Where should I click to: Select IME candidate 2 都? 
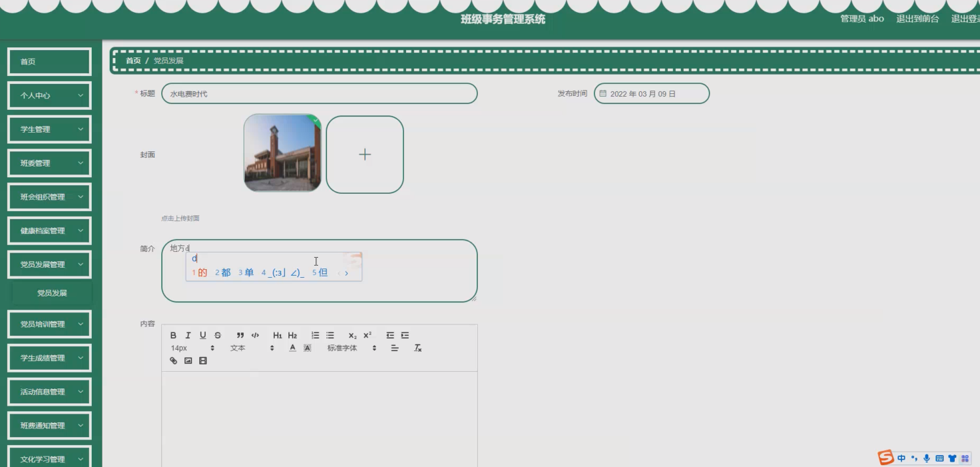tap(223, 272)
